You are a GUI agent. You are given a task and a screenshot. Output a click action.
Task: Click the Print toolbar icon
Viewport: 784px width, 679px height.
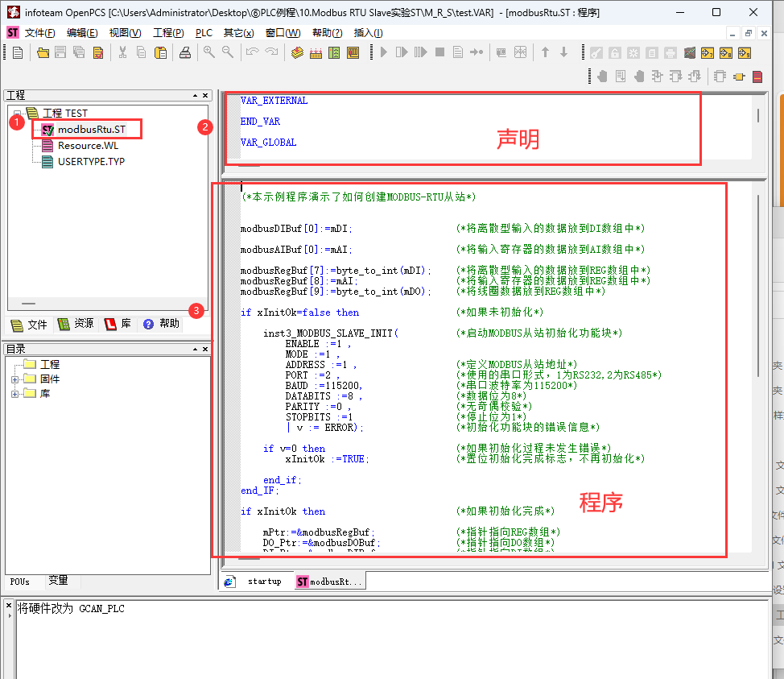pos(184,52)
